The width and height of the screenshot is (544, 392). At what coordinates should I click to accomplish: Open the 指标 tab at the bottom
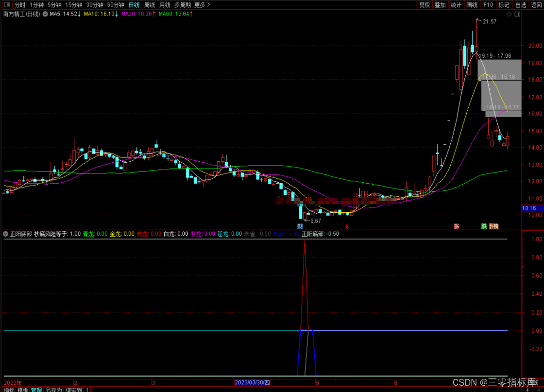point(9,389)
